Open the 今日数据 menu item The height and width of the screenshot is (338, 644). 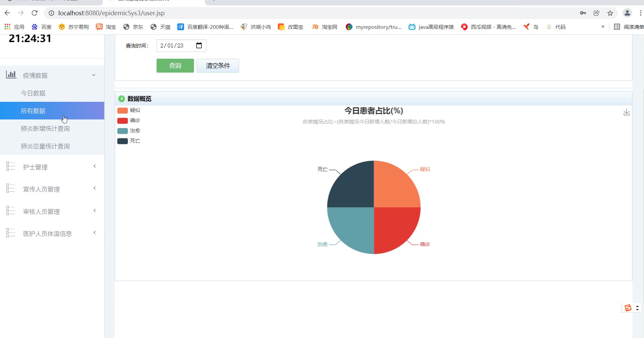click(x=52, y=93)
